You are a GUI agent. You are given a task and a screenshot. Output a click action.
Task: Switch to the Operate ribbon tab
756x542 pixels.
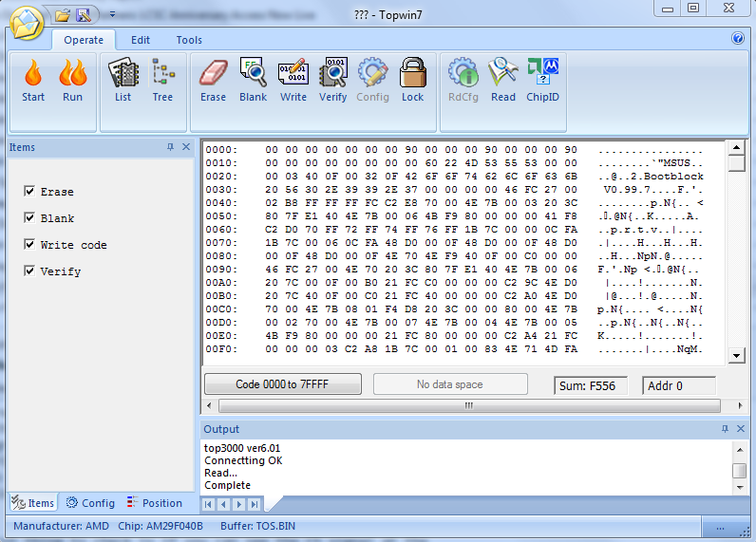[84, 40]
